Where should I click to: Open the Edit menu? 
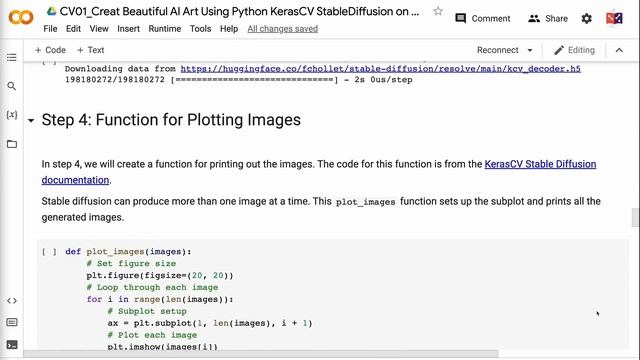[x=73, y=29]
